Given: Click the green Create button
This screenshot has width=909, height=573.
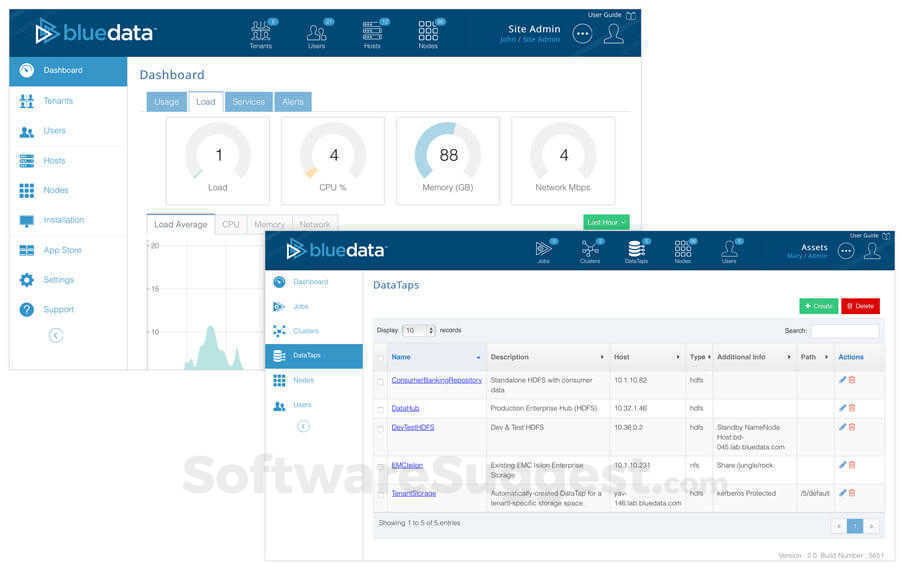Looking at the screenshot, I should tap(818, 306).
